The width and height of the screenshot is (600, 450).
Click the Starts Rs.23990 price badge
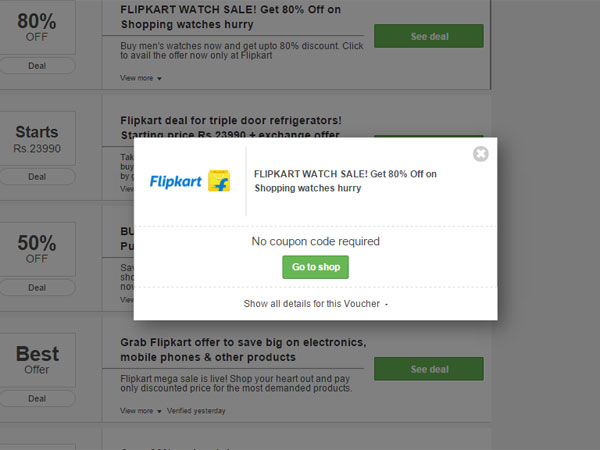(37, 138)
